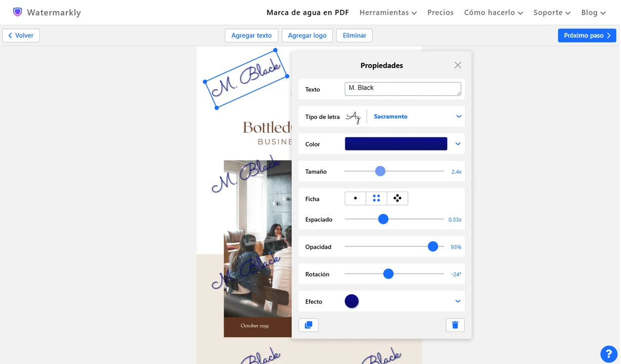Open the help question mark button
The height and width of the screenshot is (364, 621).
coord(609,354)
